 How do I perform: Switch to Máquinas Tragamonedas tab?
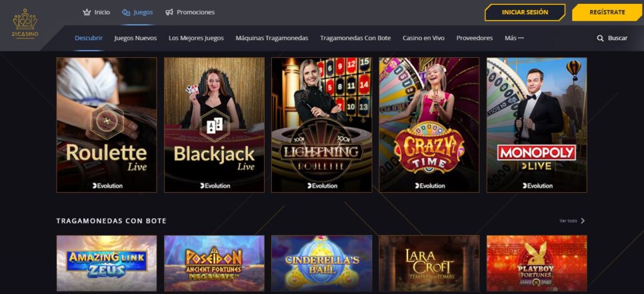pyautogui.click(x=272, y=38)
